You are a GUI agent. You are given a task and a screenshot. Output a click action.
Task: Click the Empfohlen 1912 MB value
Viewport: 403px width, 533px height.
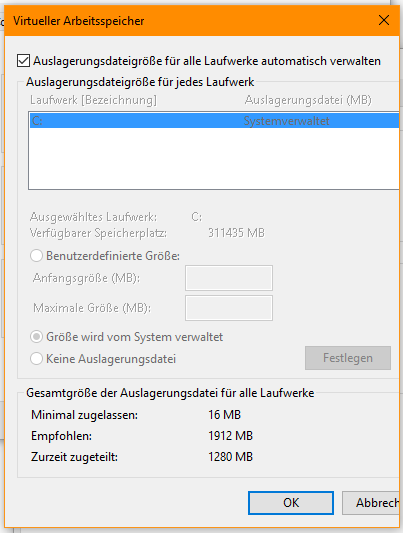[231, 436]
